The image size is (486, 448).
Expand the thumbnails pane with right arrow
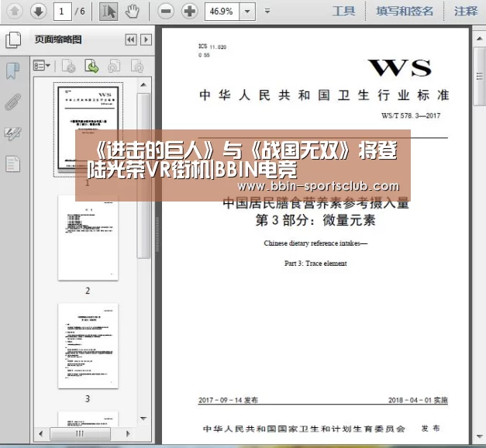click(x=146, y=40)
